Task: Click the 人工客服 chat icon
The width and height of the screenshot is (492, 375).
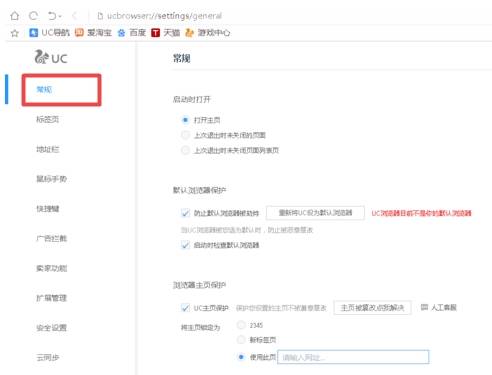Action: [x=424, y=307]
